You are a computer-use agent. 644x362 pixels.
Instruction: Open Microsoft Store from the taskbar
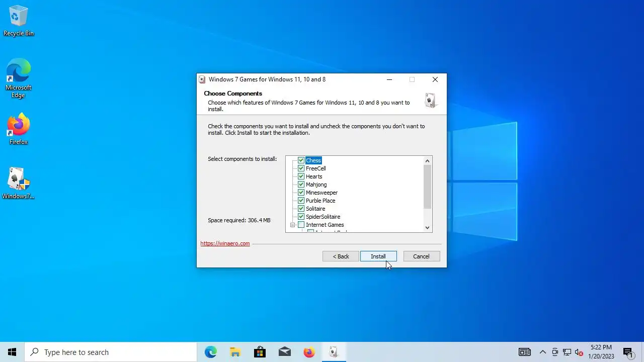pyautogui.click(x=260, y=352)
